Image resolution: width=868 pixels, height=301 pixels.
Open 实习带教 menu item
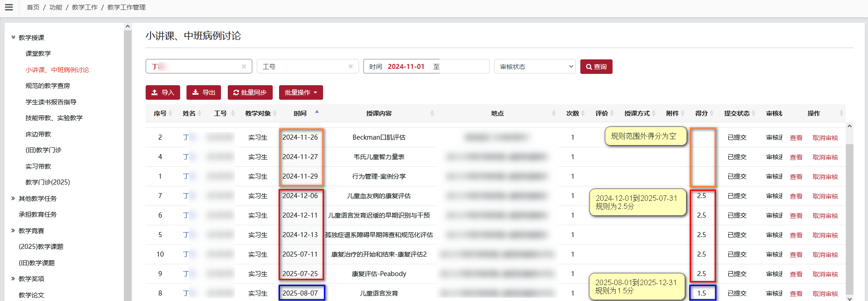click(x=38, y=166)
